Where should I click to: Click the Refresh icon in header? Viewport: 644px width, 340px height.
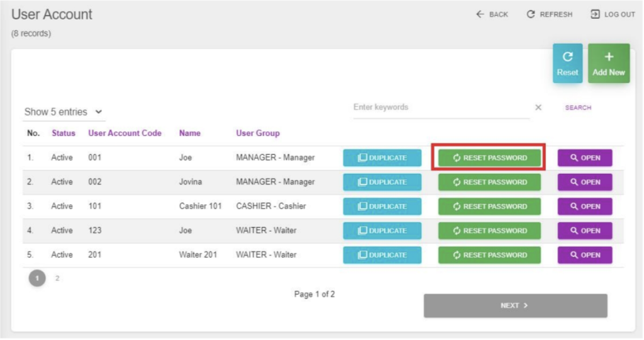point(531,14)
